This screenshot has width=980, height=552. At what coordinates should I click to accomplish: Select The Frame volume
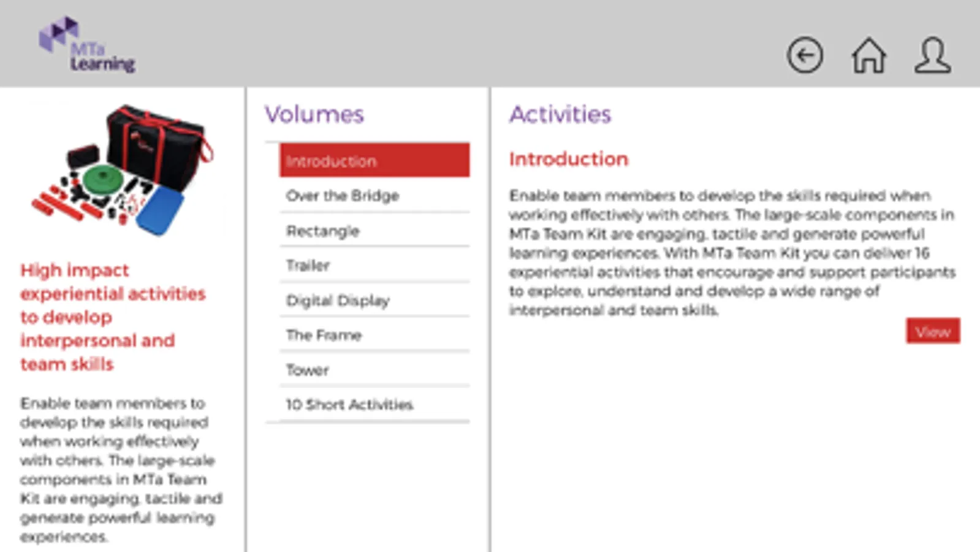click(x=374, y=335)
